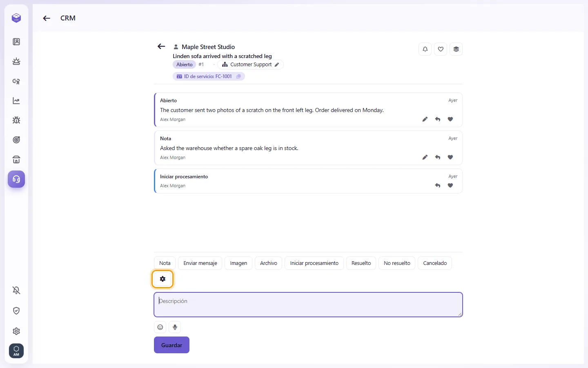Viewport: 588px width, 368px height.
Task: Toggle muted notifications bell in the sidebar
Action: click(16, 290)
